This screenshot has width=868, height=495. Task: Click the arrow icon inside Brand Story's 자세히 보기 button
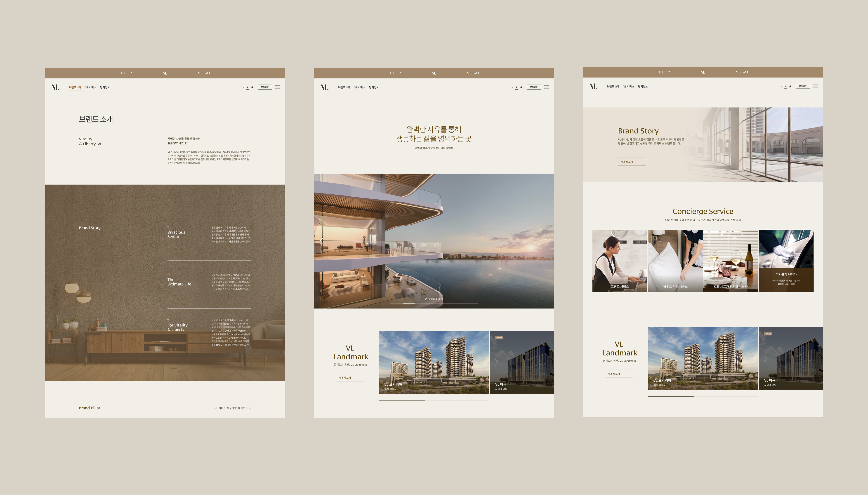click(642, 162)
